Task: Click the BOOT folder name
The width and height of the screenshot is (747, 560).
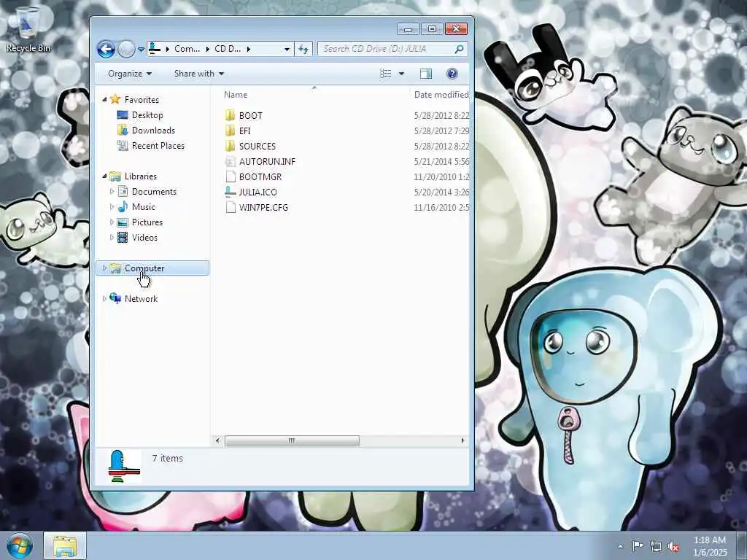Action: click(251, 115)
